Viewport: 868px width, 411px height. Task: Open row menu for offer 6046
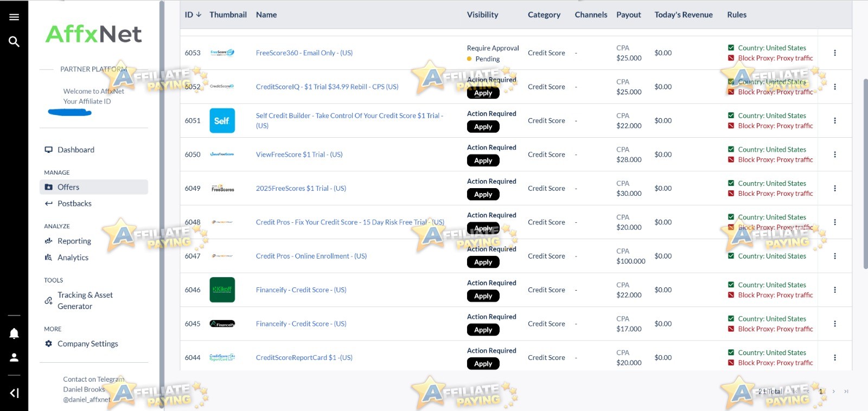[x=835, y=290]
